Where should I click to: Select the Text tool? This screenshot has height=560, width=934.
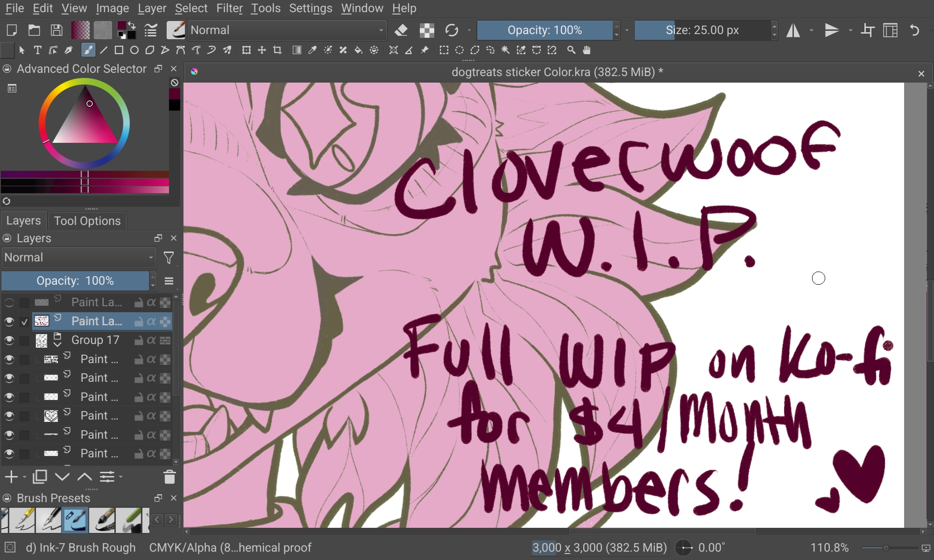[38, 50]
